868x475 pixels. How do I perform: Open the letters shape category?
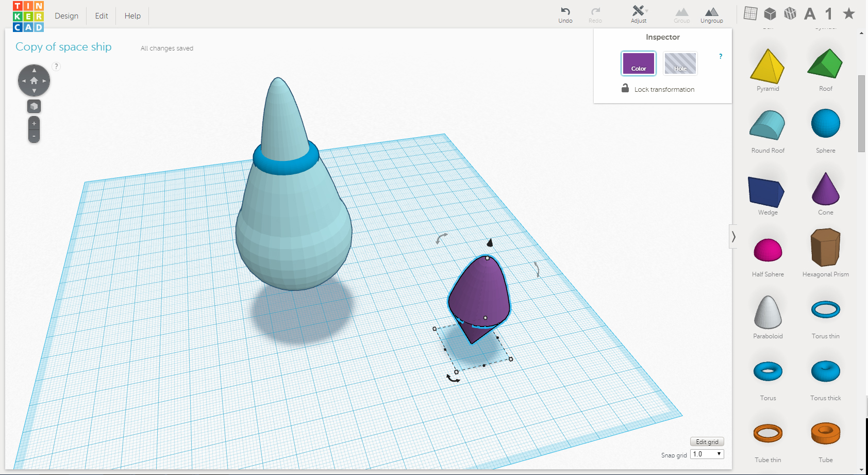coord(810,13)
